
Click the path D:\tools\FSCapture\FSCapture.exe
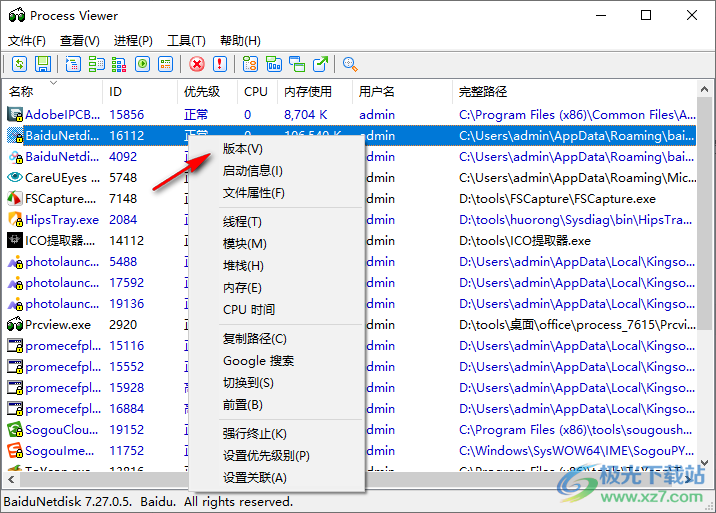coord(557,199)
